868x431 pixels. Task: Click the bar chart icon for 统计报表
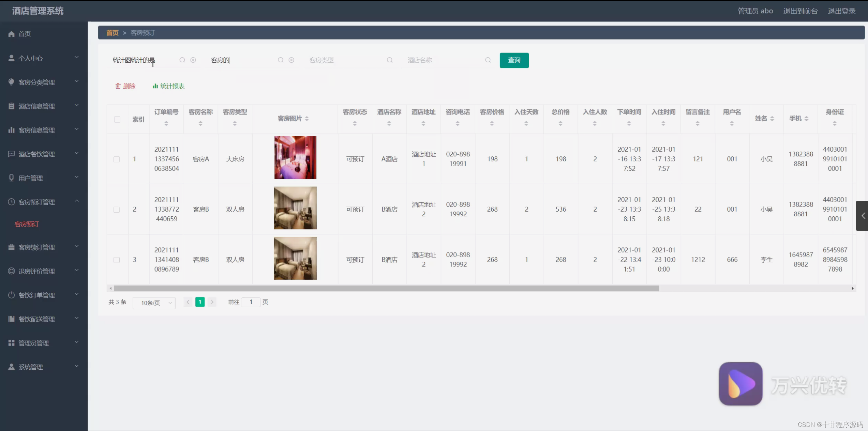pyautogui.click(x=155, y=86)
